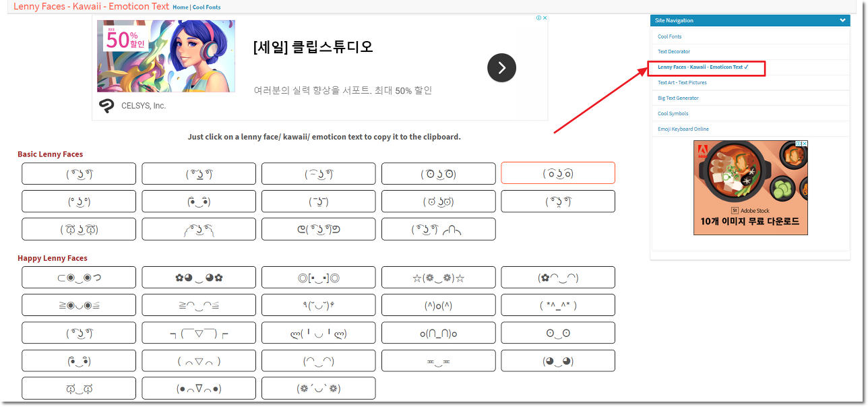Viewport: 868px width, 407px height.
Task: Click the round arrow button in the Clip Studio ad
Action: click(501, 68)
